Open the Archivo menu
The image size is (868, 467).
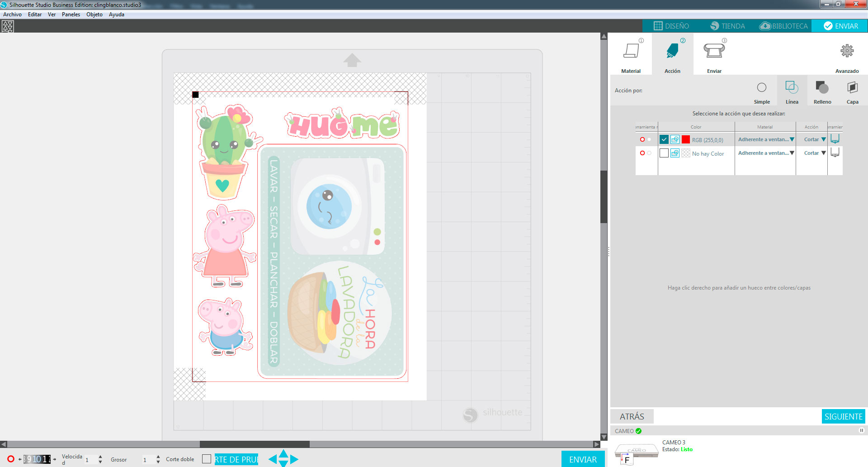click(12, 14)
